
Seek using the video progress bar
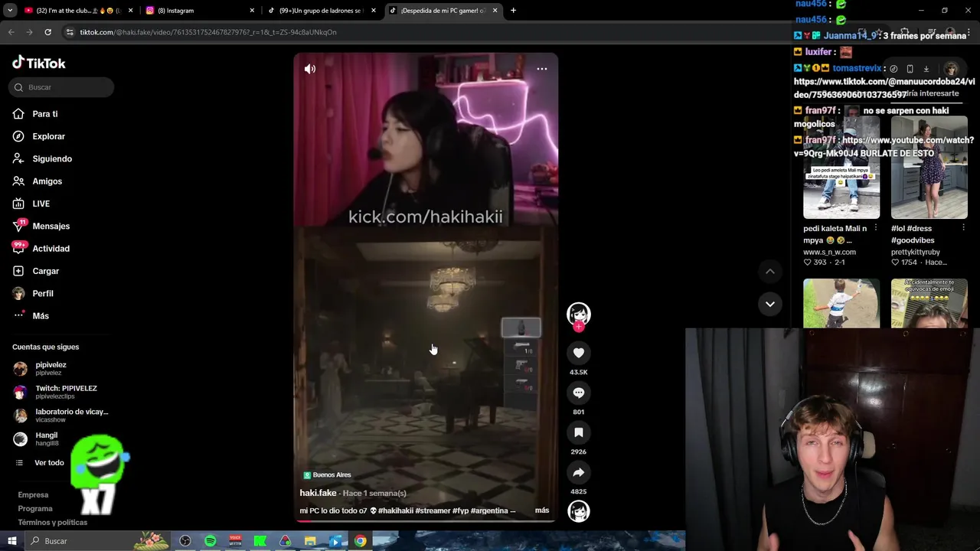[426, 521]
